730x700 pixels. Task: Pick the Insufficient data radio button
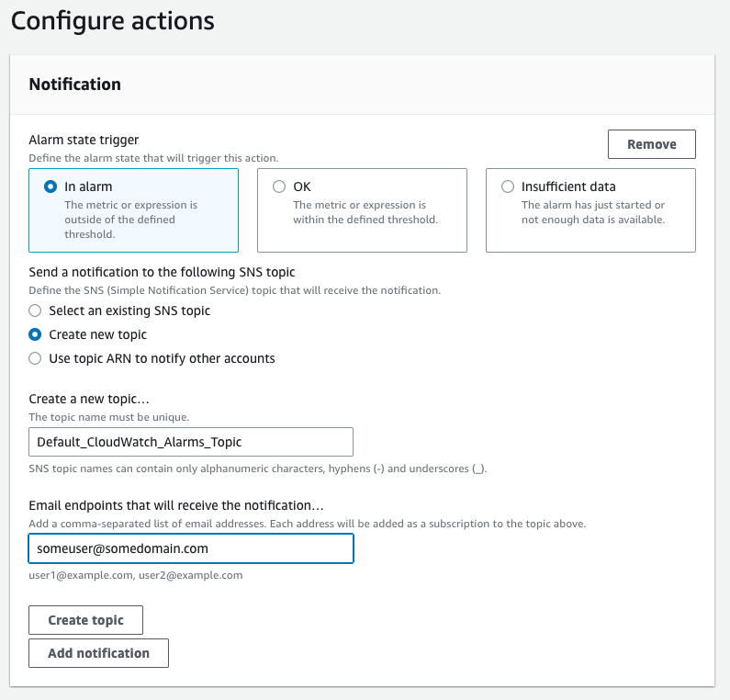508,186
